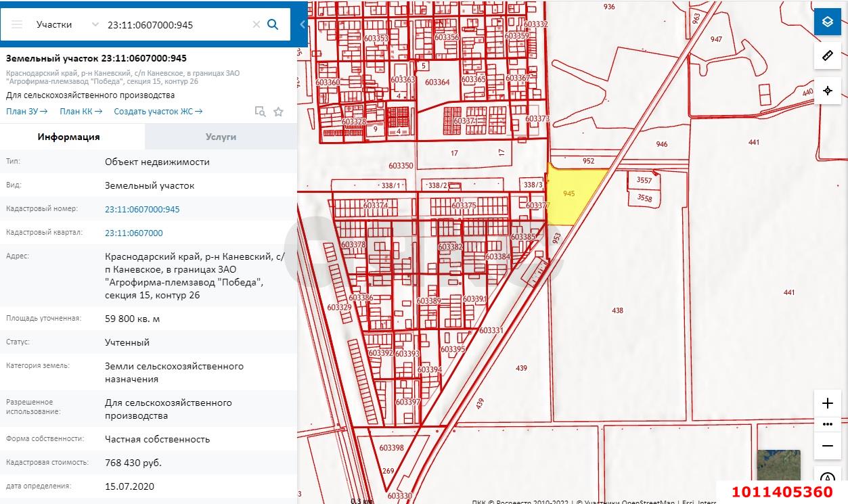This screenshot has height=504, width=848.
Task: Click parcel 3558 on the map
Action: (x=644, y=198)
